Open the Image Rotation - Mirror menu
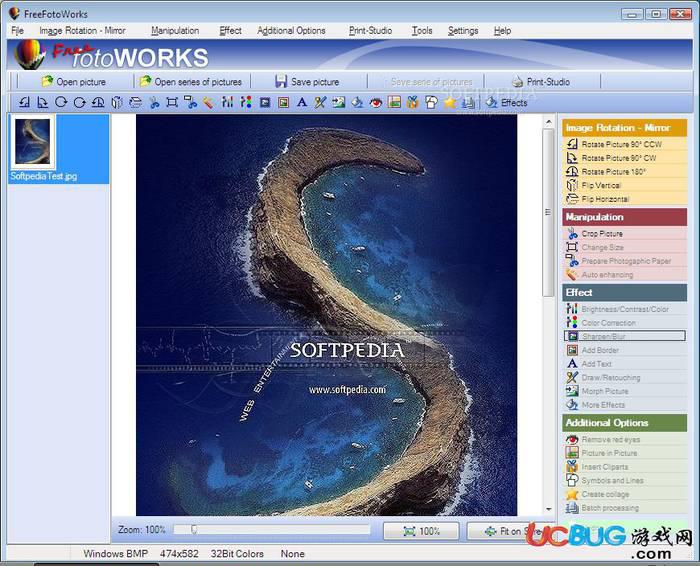The height and width of the screenshot is (566, 700). (x=82, y=31)
